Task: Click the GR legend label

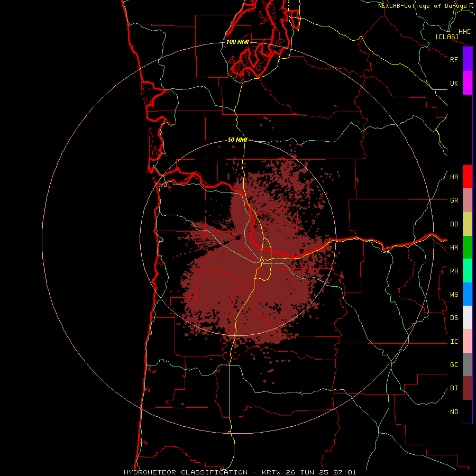Action: pos(454,200)
